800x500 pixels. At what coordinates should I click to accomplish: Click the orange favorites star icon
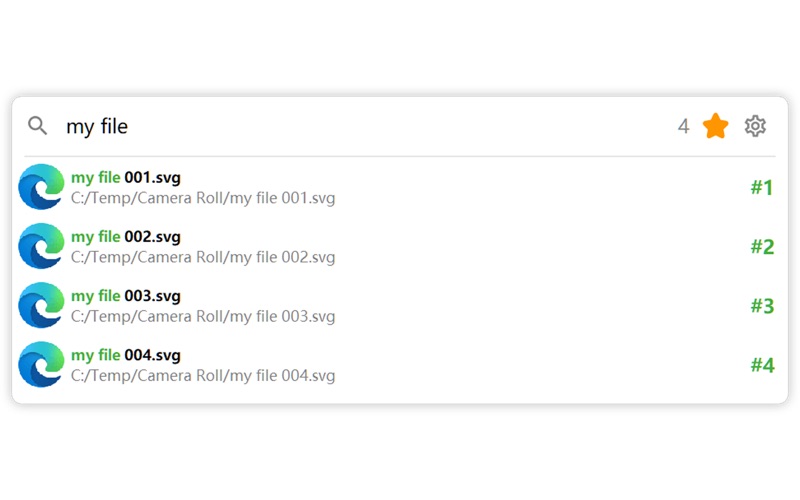coord(715,126)
